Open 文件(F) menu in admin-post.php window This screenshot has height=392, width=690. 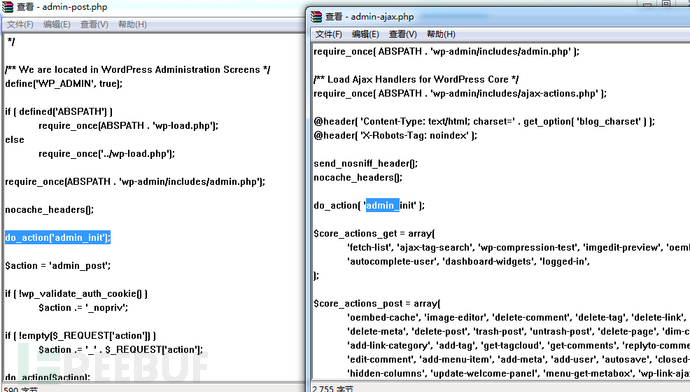click(x=20, y=25)
